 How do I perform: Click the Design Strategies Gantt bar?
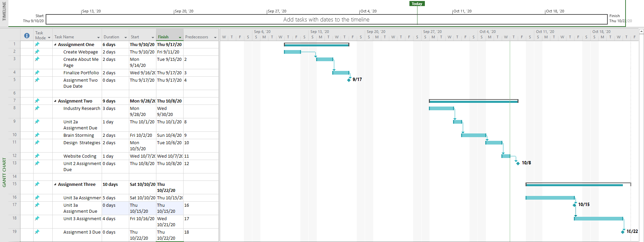[x=494, y=143]
